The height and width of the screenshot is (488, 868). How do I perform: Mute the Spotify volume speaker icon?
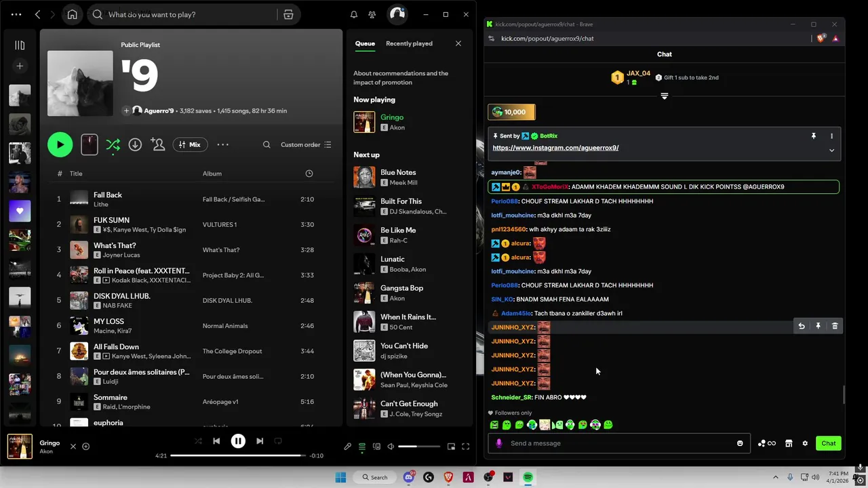[x=391, y=447]
